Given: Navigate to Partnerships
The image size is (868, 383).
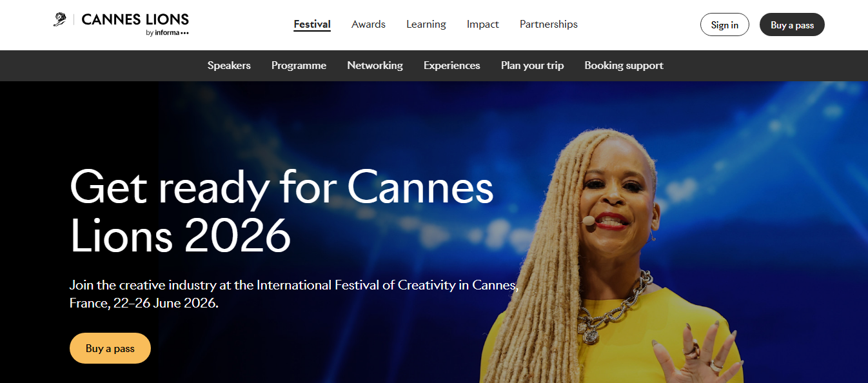Looking at the screenshot, I should point(548,24).
